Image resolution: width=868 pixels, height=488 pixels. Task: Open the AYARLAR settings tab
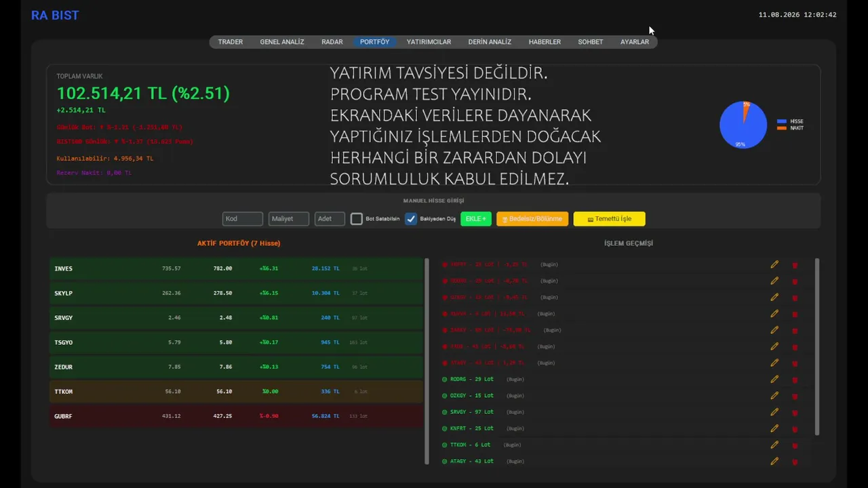pos(635,42)
